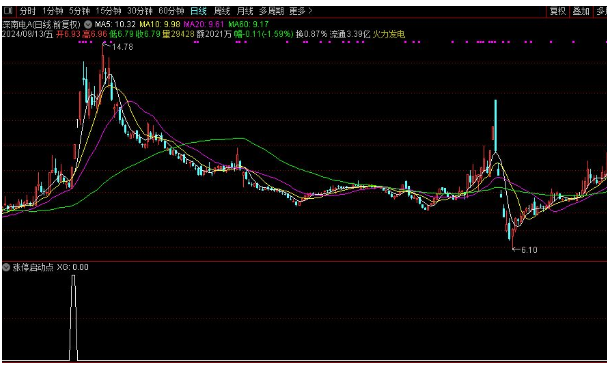Open the 多周期 multi-period view
The width and height of the screenshot is (607, 365).
[x=271, y=11]
